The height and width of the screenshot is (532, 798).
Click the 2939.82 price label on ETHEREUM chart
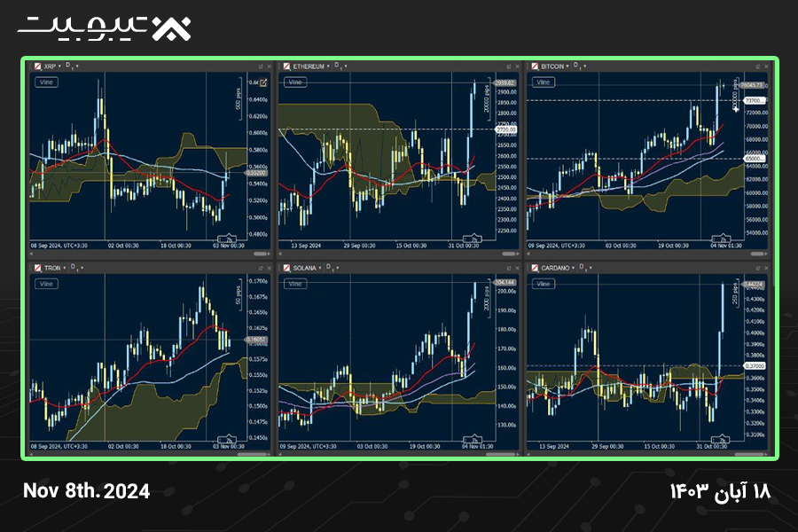point(505,82)
